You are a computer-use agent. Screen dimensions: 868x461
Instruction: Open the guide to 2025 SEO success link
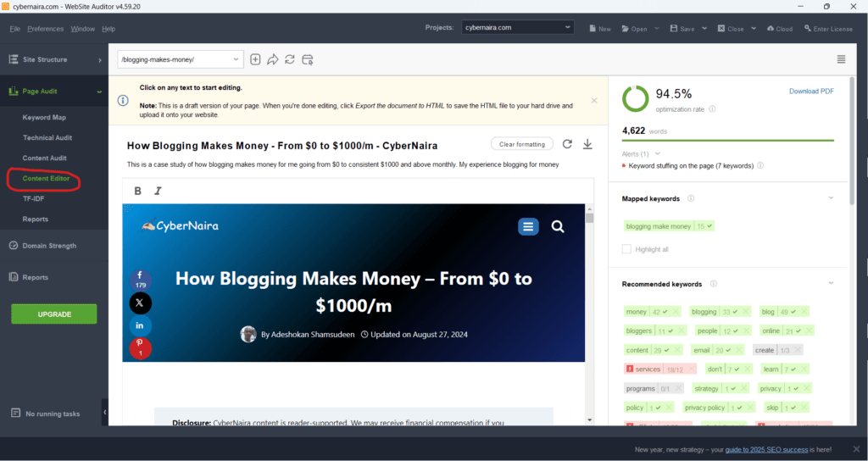tap(766, 449)
